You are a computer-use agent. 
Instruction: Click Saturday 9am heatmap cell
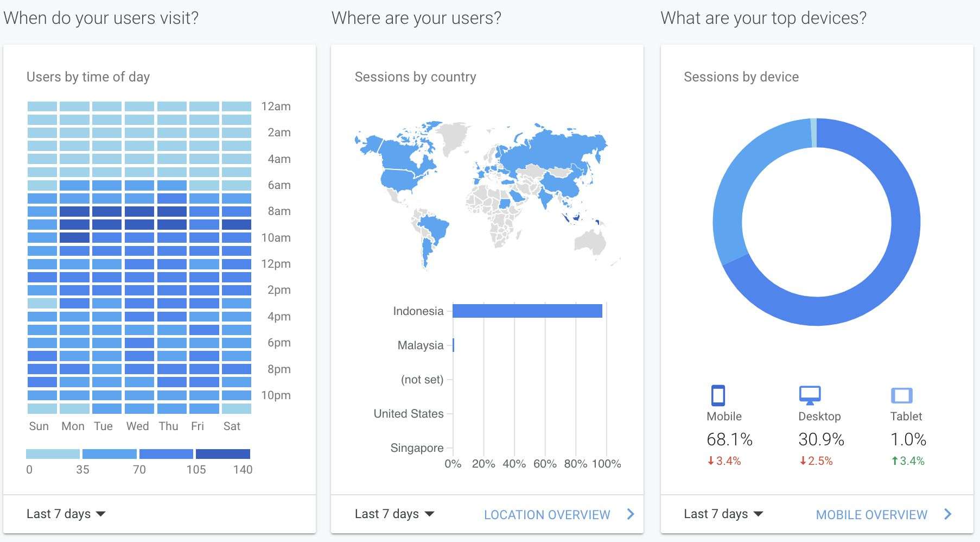tap(237, 224)
